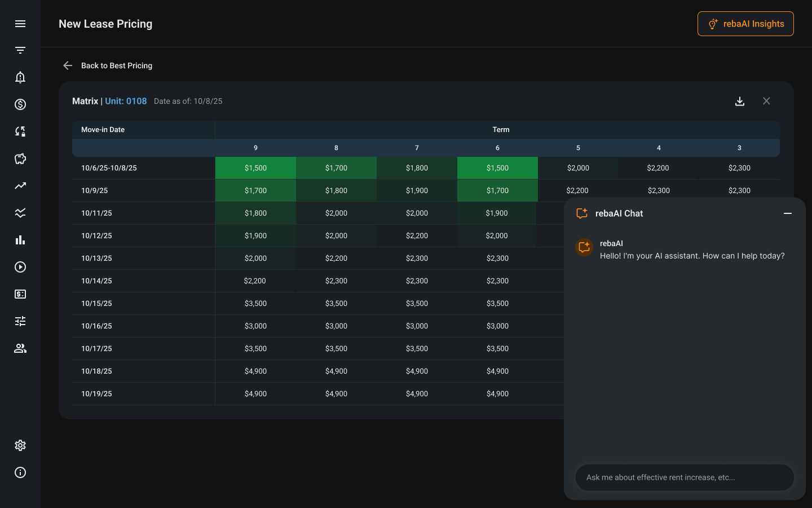Screen dimensions: 812x508
Task: Open the tuning sliders icon in sidebar
Action: tap(20, 321)
